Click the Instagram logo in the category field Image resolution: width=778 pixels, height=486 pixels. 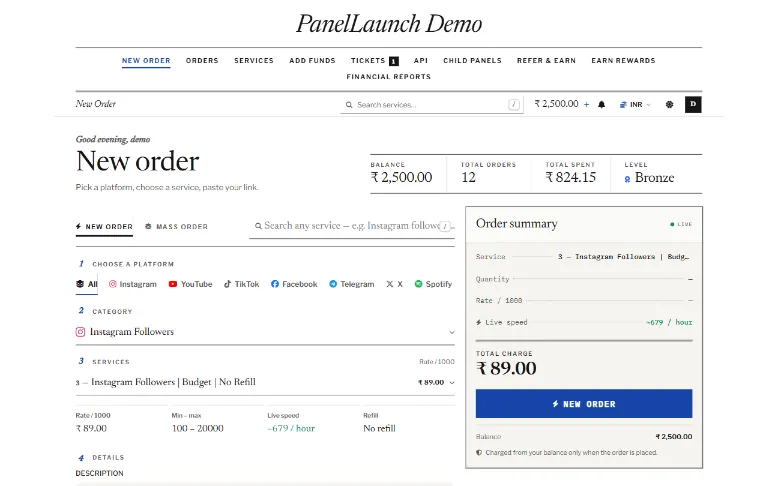tap(80, 332)
